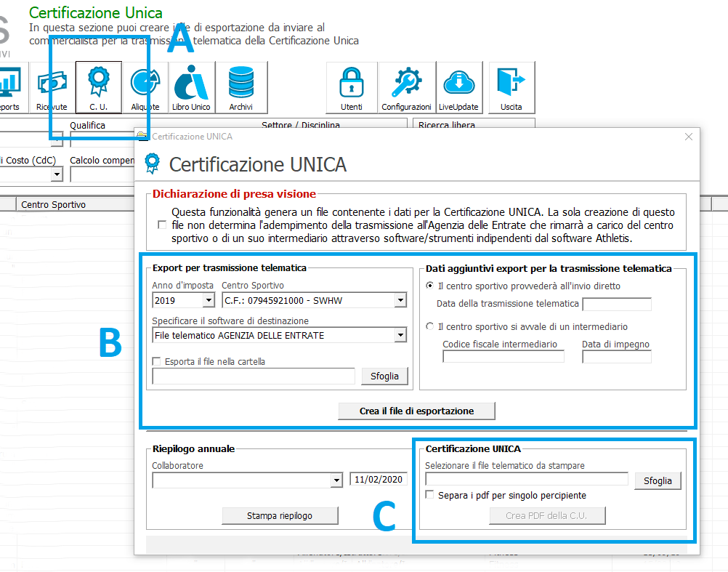Viewport: 728px width, 572px height.
Task: Open the Ricevute section
Action: 52,87
